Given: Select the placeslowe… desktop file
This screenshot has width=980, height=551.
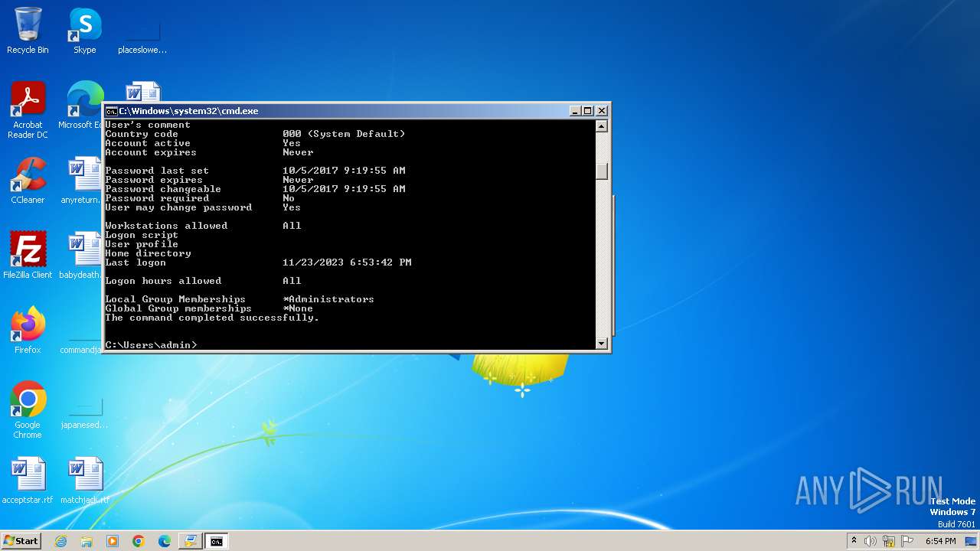Looking at the screenshot, I should tap(142, 36).
